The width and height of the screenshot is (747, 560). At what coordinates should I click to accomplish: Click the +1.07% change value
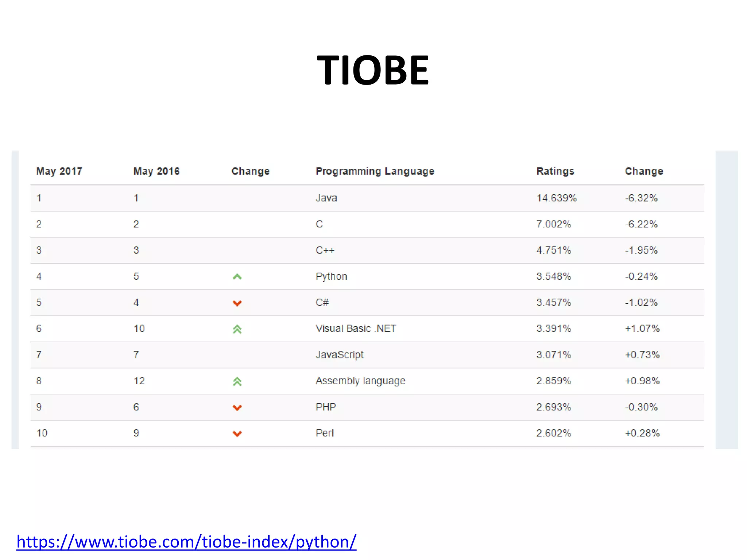click(642, 328)
